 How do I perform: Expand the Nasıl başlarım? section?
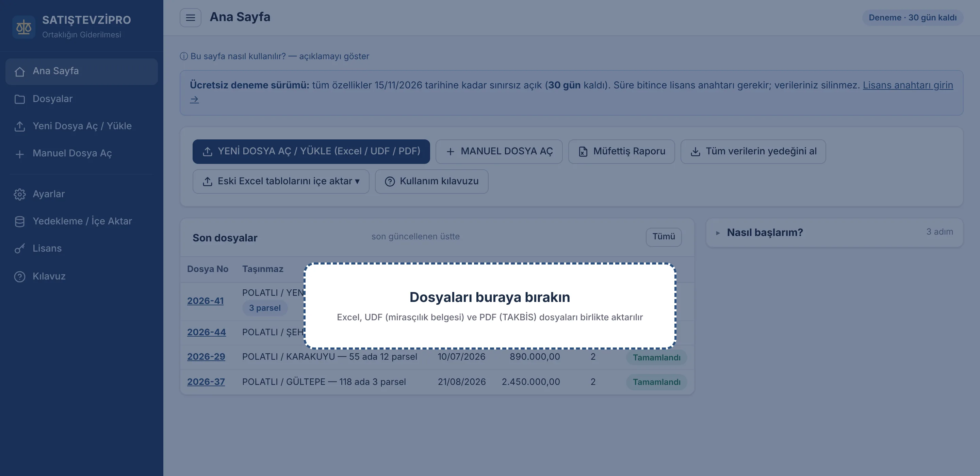coord(834,232)
